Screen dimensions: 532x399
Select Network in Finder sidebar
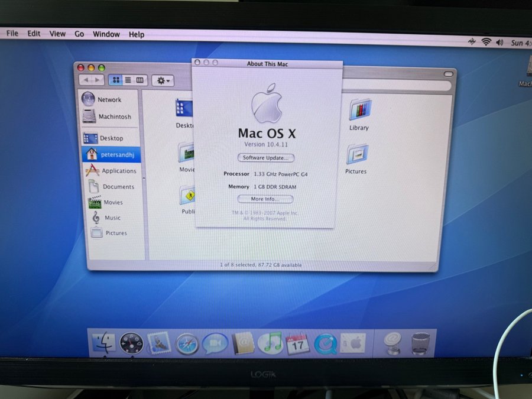pos(110,99)
